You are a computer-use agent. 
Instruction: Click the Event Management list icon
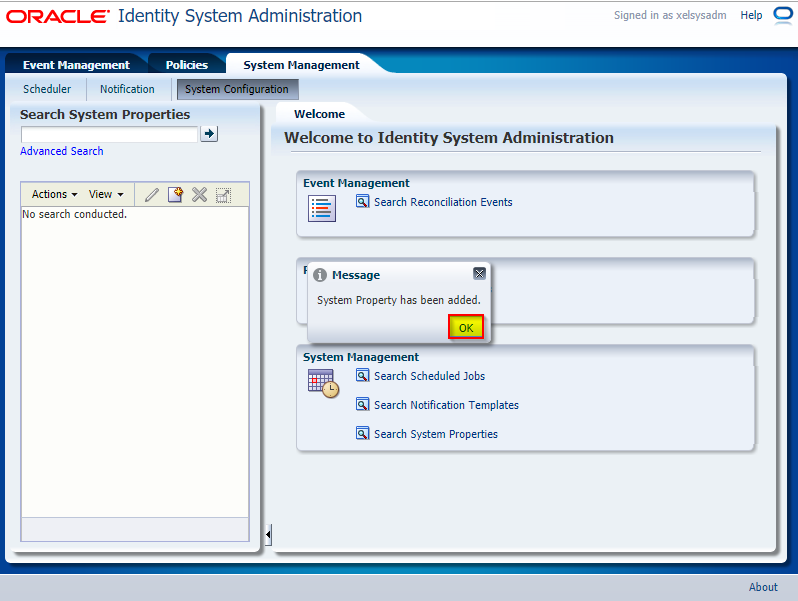click(x=322, y=209)
